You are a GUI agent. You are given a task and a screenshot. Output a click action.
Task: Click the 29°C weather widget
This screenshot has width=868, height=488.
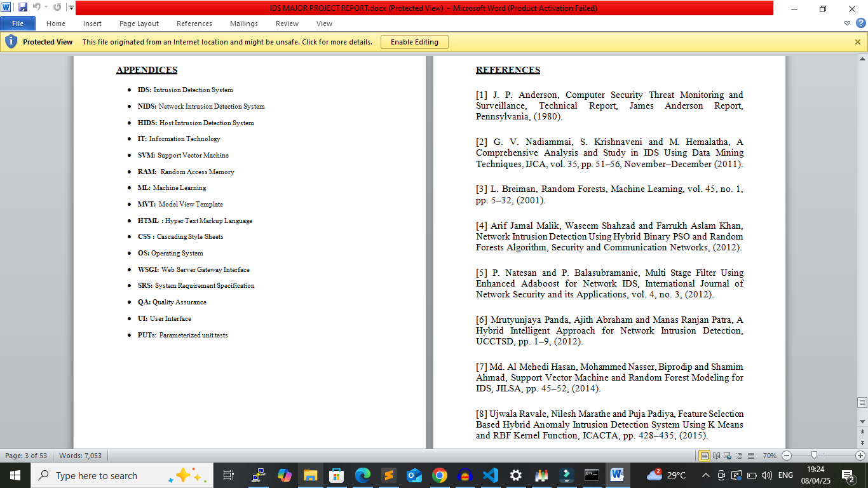pyautogui.click(x=667, y=475)
